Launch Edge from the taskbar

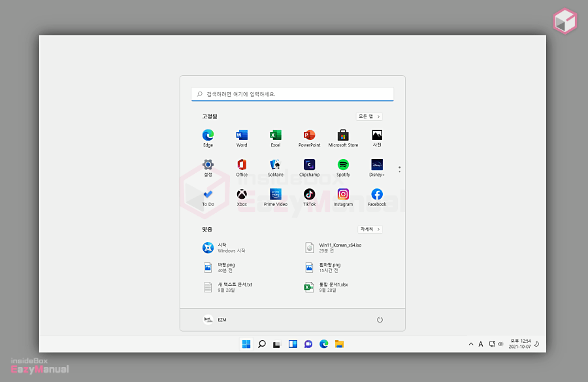coord(323,344)
